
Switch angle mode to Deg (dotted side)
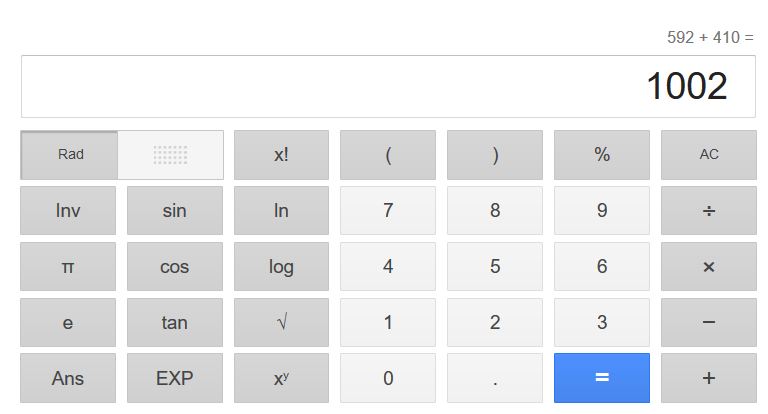coord(171,155)
